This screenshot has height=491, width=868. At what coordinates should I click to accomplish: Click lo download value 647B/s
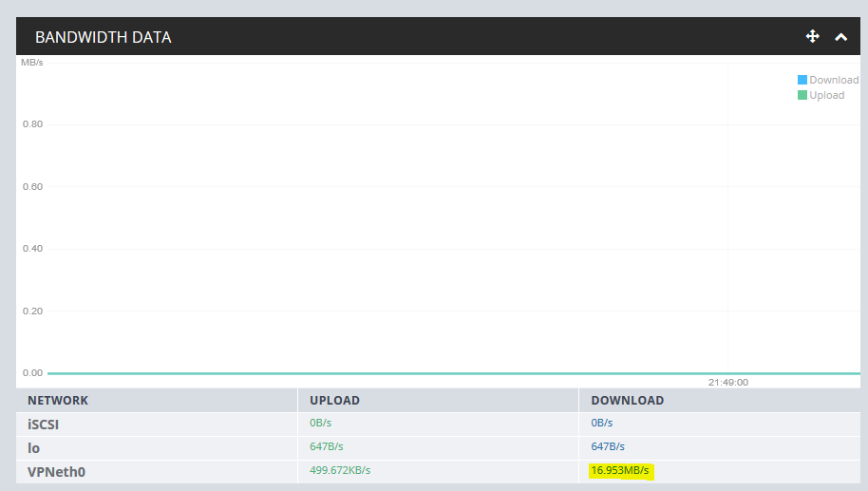pyautogui.click(x=608, y=446)
